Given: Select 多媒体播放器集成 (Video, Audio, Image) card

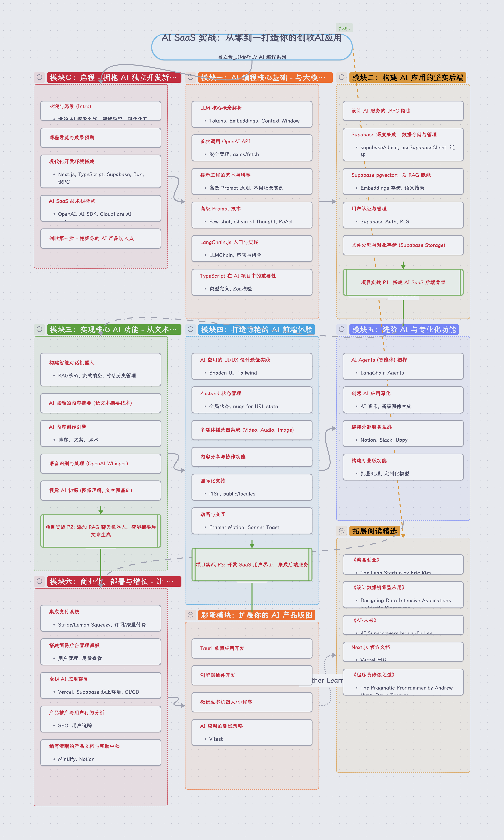Looking at the screenshot, I should click(x=252, y=430).
